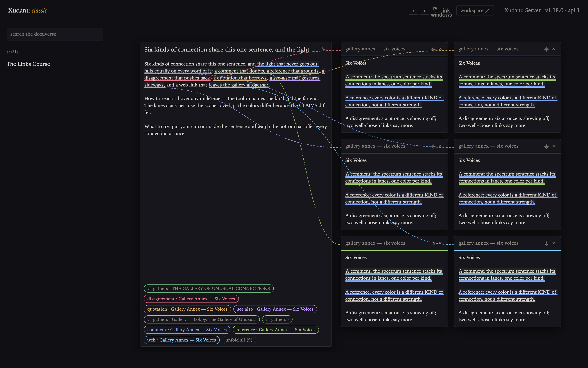Go back with the left chevron button

coord(413,10)
